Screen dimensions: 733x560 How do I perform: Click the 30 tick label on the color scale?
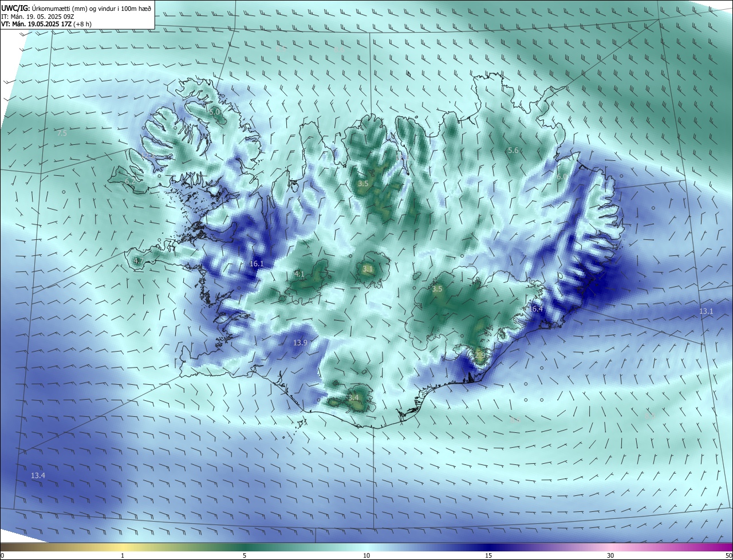coord(610,556)
